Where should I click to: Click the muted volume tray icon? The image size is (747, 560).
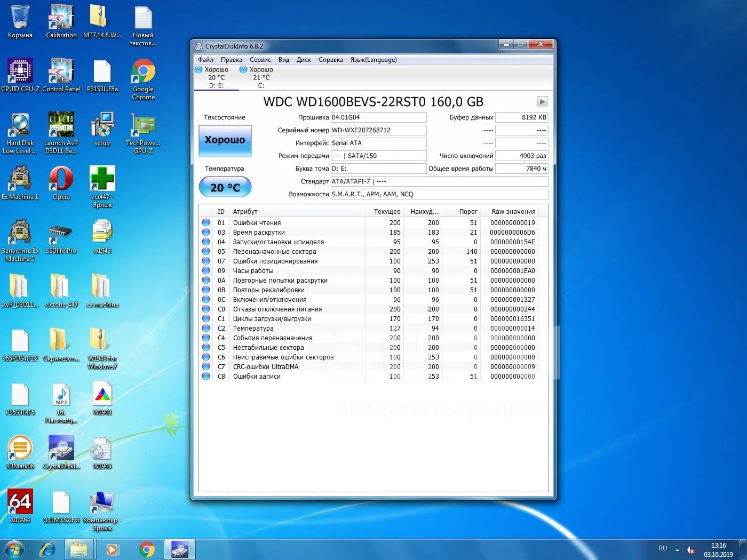click(x=690, y=549)
